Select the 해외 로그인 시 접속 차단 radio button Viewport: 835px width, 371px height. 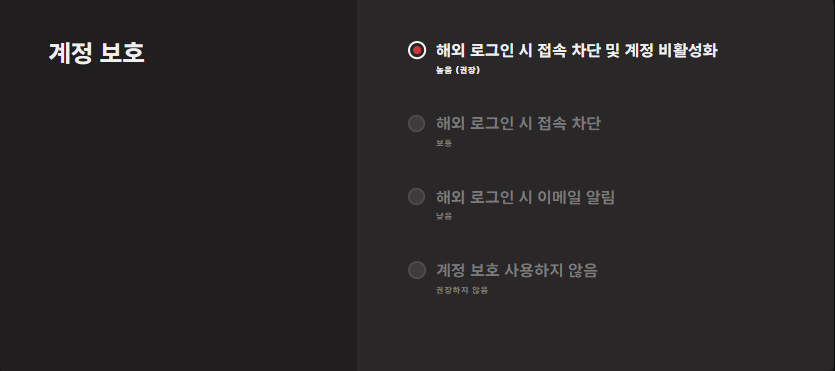(416, 123)
